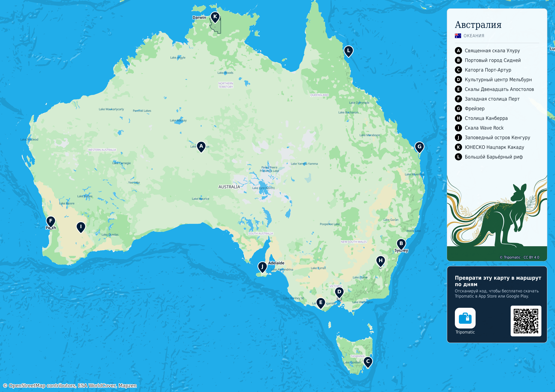
Task: Click the Australian flag next to ОКЕАНИЯ
Action: tap(458, 36)
